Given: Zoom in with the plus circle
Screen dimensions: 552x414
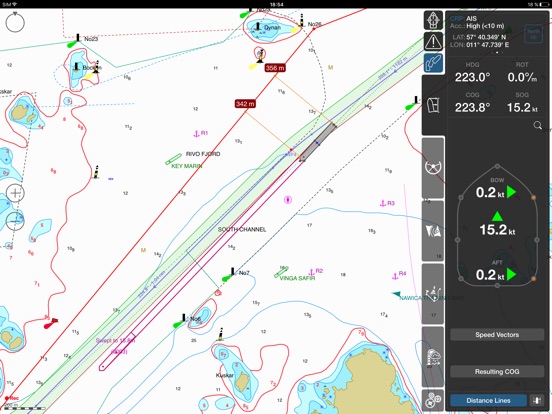Looking at the screenshot, I should pos(15,193).
